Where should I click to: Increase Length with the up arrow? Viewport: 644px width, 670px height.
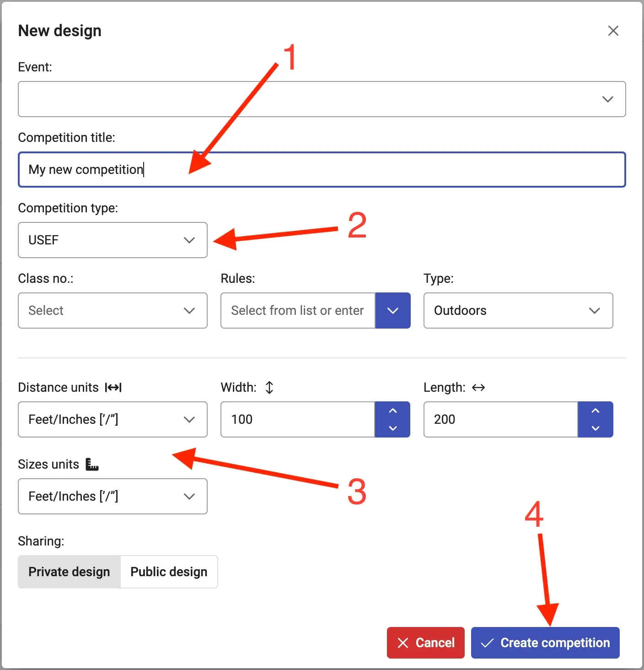[595, 411]
